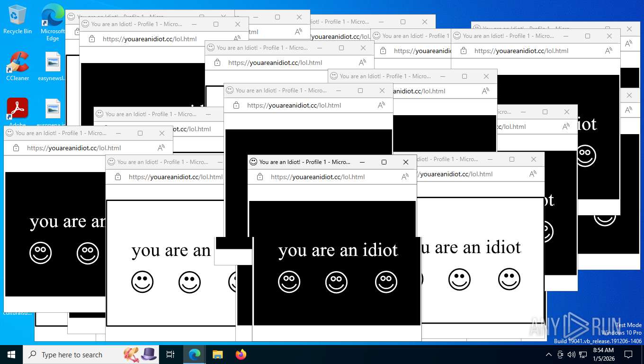Open the clock showing 8:54 AM
The height and width of the screenshot is (364, 644).
click(603, 355)
